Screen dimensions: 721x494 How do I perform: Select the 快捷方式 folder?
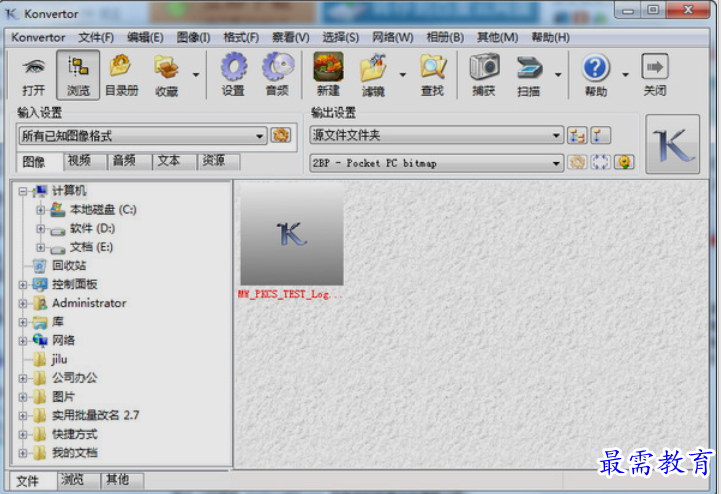pyautogui.click(x=74, y=434)
